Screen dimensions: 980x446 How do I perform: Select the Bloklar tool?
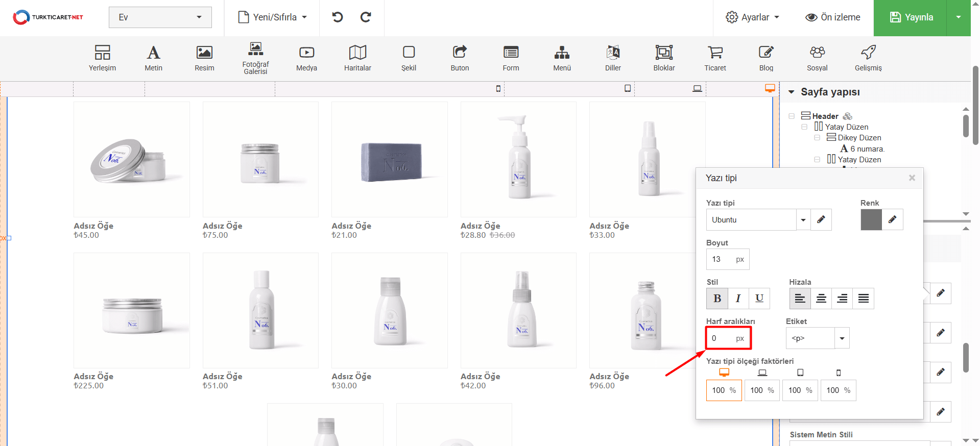[x=664, y=58]
